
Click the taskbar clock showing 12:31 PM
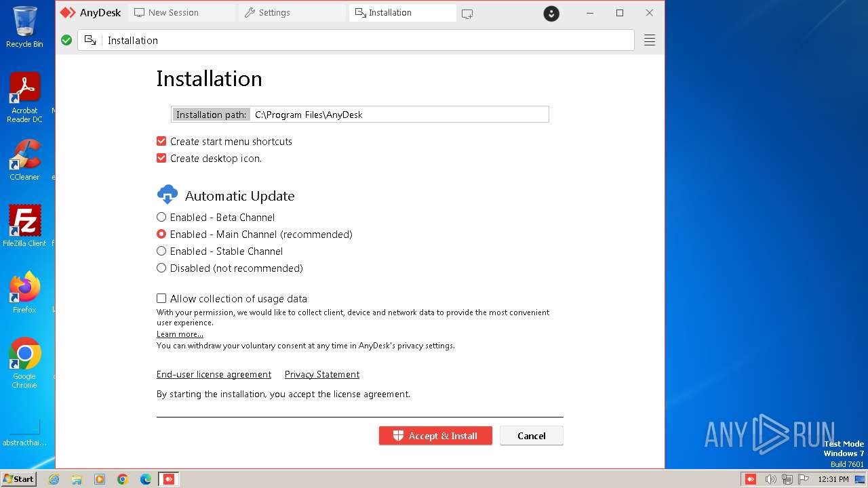point(833,479)
